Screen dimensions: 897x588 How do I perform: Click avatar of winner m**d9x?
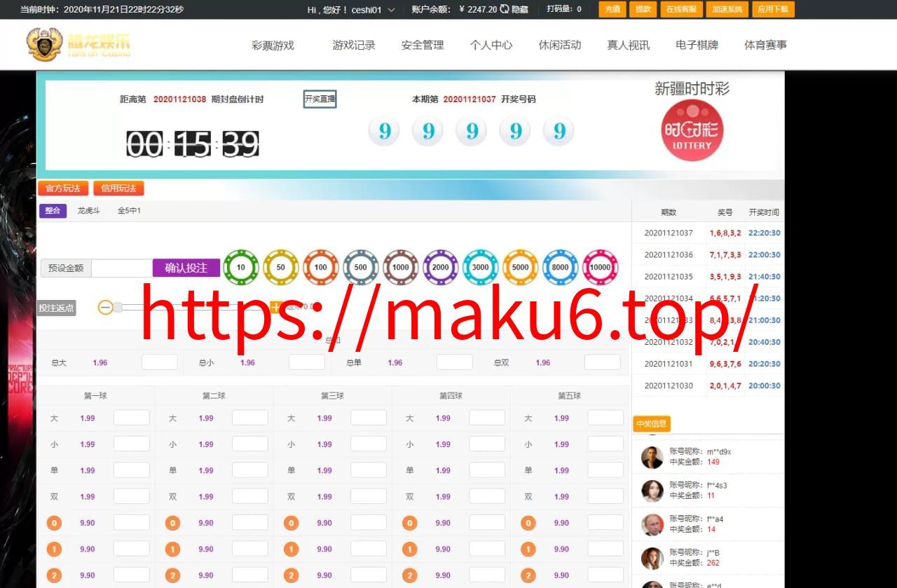tap(652, 457)
